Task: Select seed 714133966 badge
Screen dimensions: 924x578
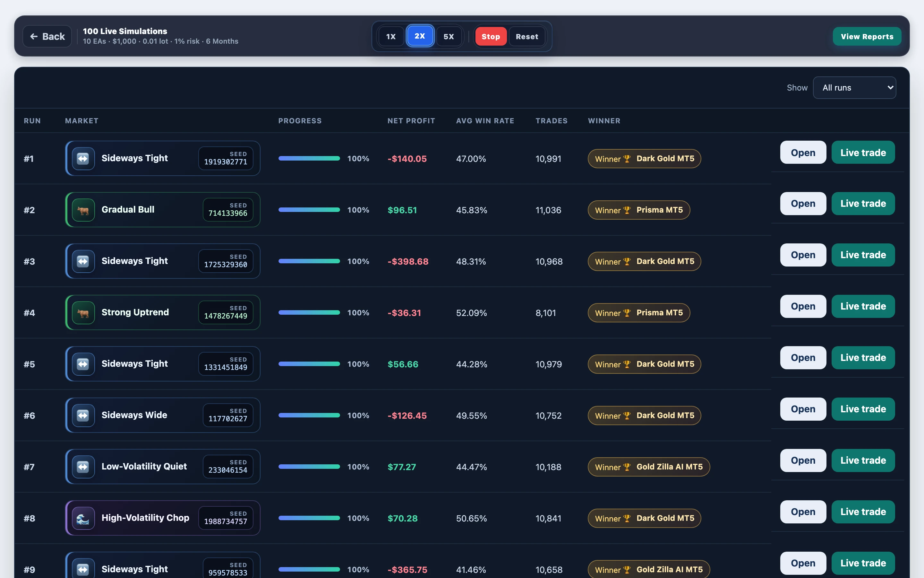Action: (227, 209)
